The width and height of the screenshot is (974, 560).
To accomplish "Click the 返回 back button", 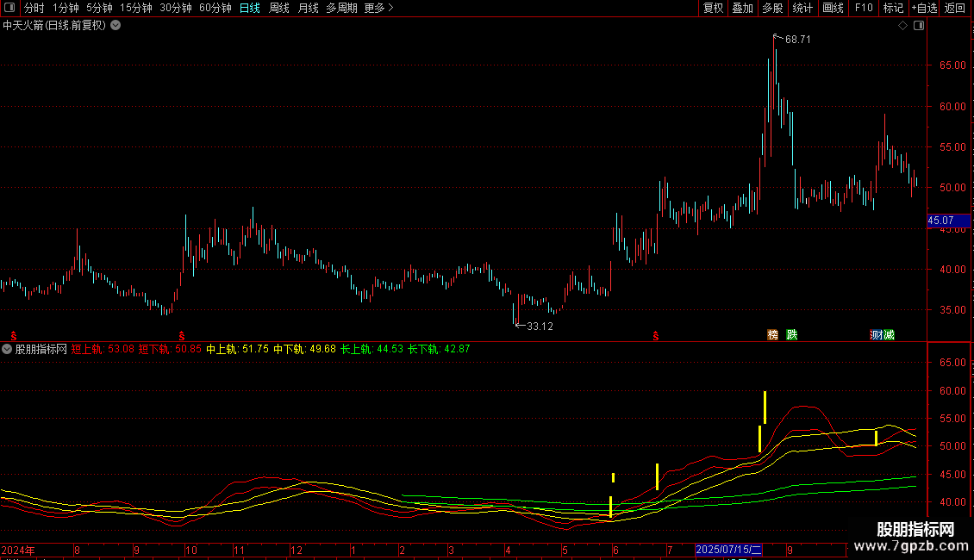I will coord(955,8).
